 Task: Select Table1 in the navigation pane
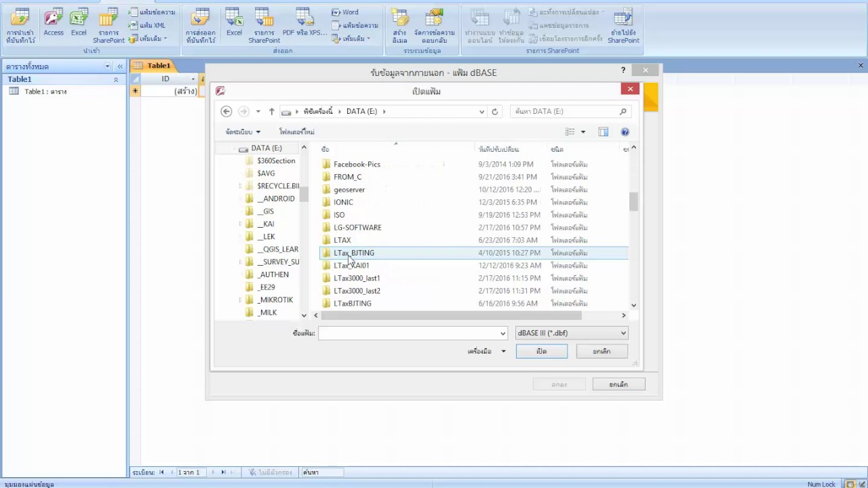point(45,91)
